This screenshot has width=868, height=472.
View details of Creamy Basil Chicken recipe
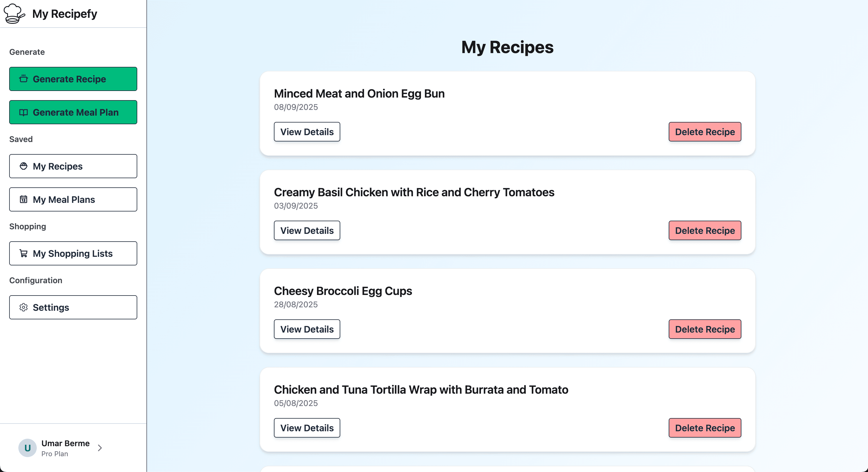307,230
